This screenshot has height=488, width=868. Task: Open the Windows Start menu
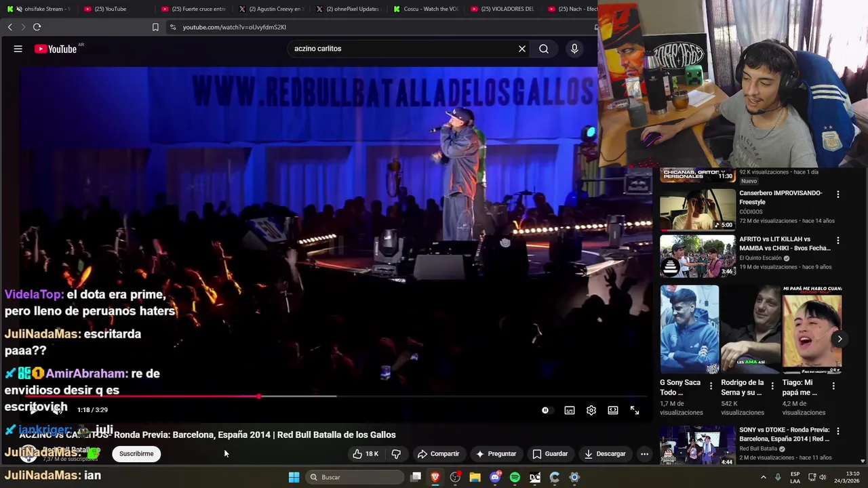point(294,477)
